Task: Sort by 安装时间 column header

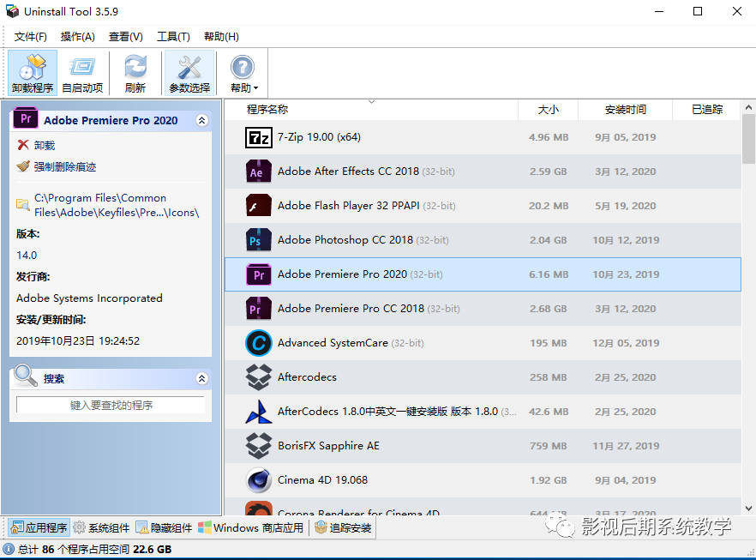Action: point(626,110)
